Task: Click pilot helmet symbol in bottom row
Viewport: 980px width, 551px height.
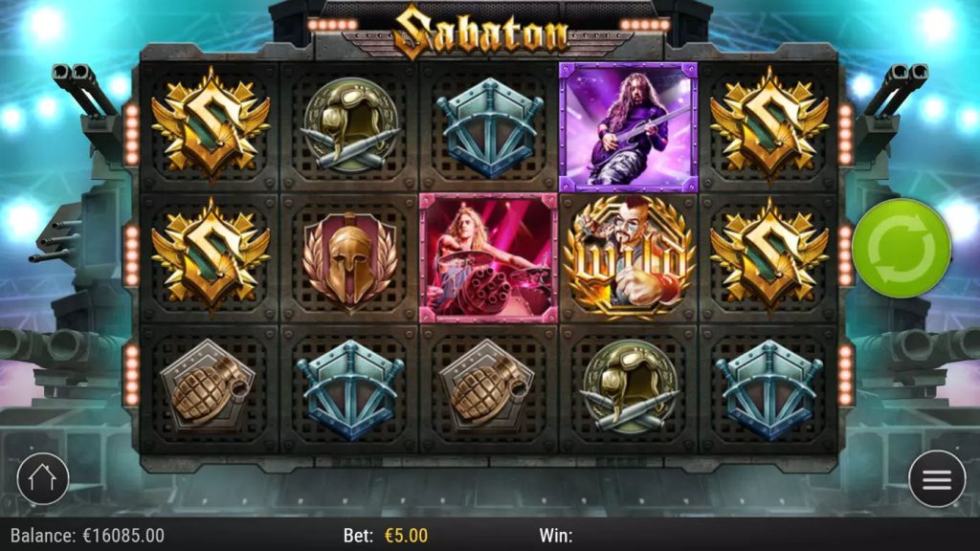Action: click(x=630, y=386)
